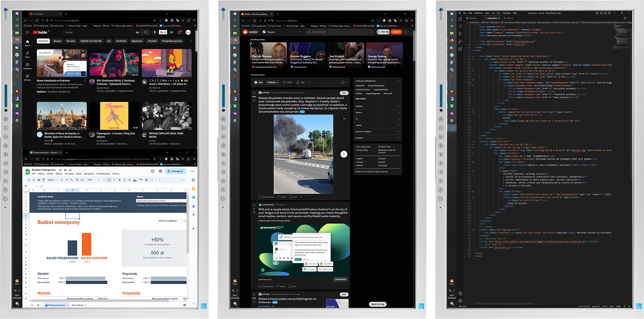Click the Get App button on Reddit
This screenshot has height=319, width=644.
(x=384, y=32)
